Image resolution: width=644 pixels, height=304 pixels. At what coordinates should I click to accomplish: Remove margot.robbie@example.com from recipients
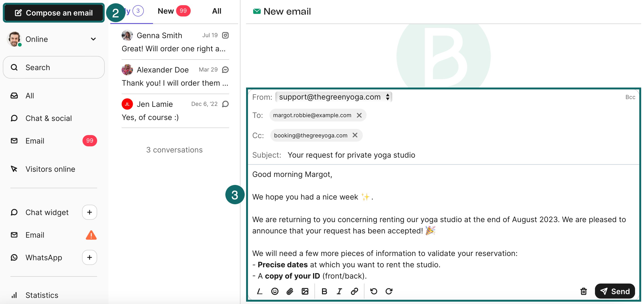coord(359,115)
